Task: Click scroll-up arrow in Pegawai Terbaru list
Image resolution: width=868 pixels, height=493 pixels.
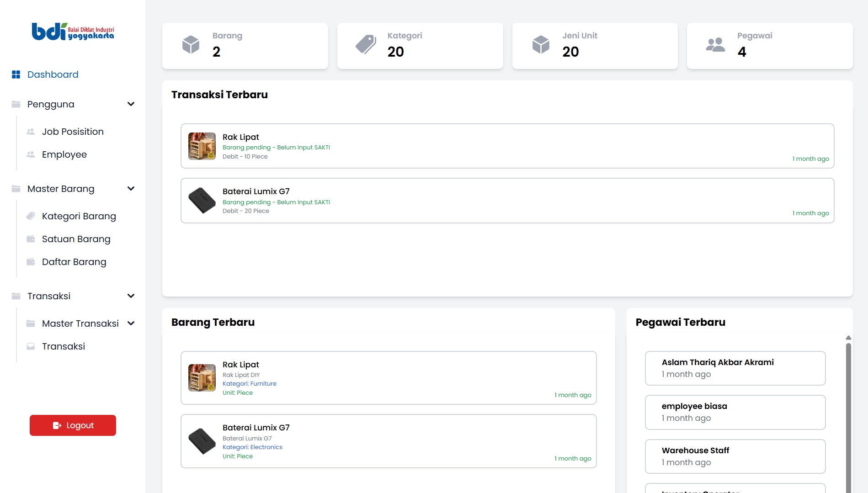Action: point(848,338)
